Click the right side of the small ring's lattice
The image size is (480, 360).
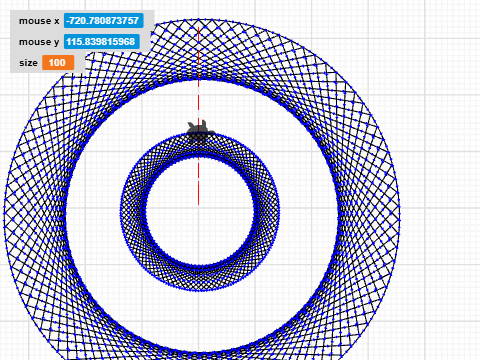point(267,211)
